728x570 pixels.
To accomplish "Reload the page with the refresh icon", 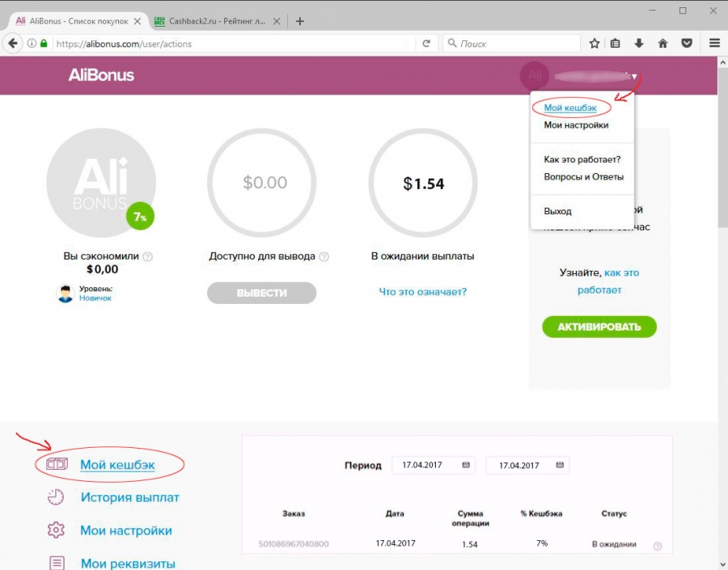I will (x=426, y=44).
